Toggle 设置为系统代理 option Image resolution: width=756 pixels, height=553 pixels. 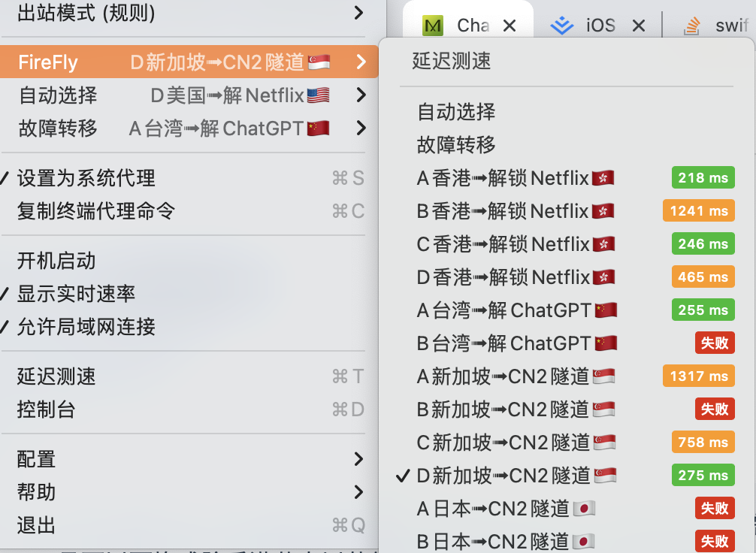[189, 178]
